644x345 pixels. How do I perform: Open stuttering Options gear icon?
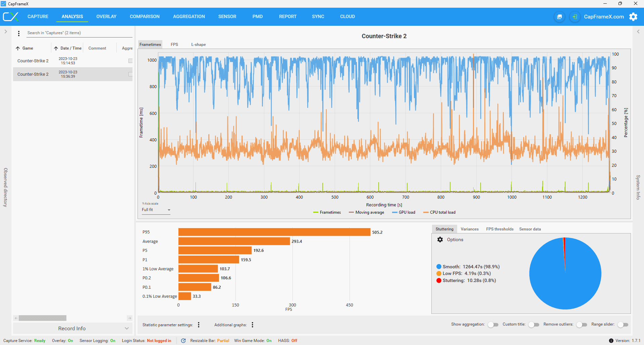click(x=440, y=239)
